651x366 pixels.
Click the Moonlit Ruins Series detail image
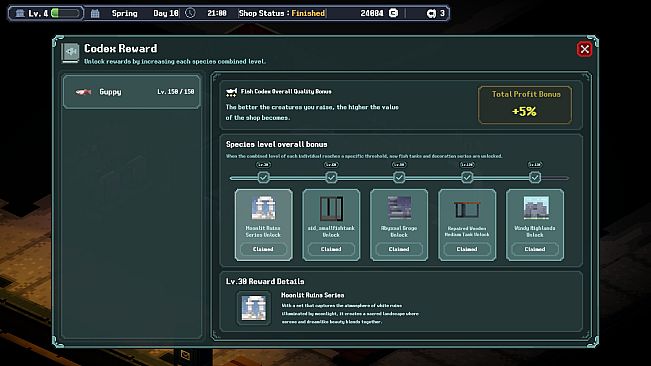point(253,308)
